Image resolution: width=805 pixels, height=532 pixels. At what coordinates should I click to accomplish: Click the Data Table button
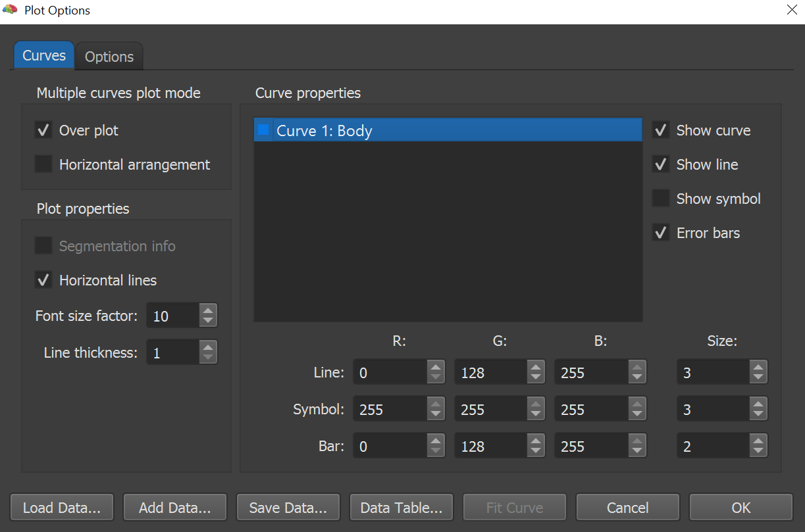(401, 508)
